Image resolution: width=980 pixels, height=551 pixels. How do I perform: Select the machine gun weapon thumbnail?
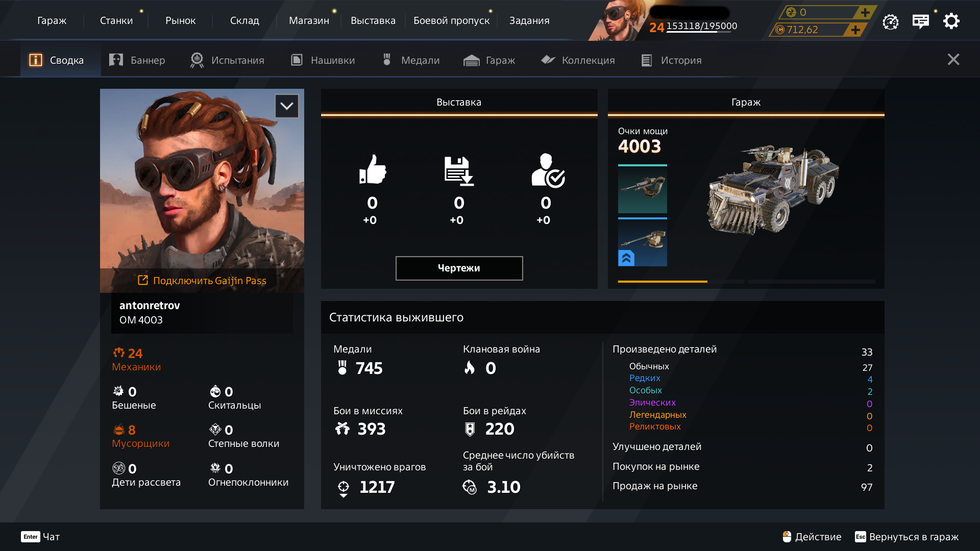[642, 189]
